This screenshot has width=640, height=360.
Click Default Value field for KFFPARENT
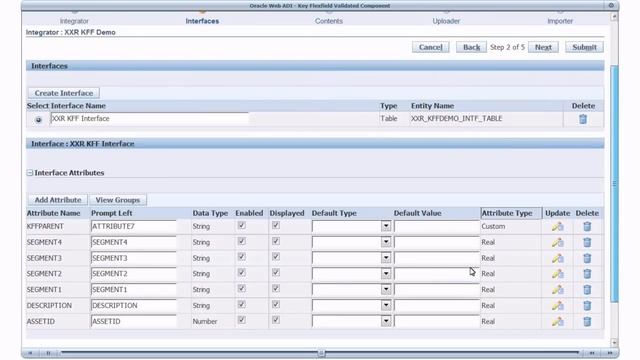click(437, 226)
